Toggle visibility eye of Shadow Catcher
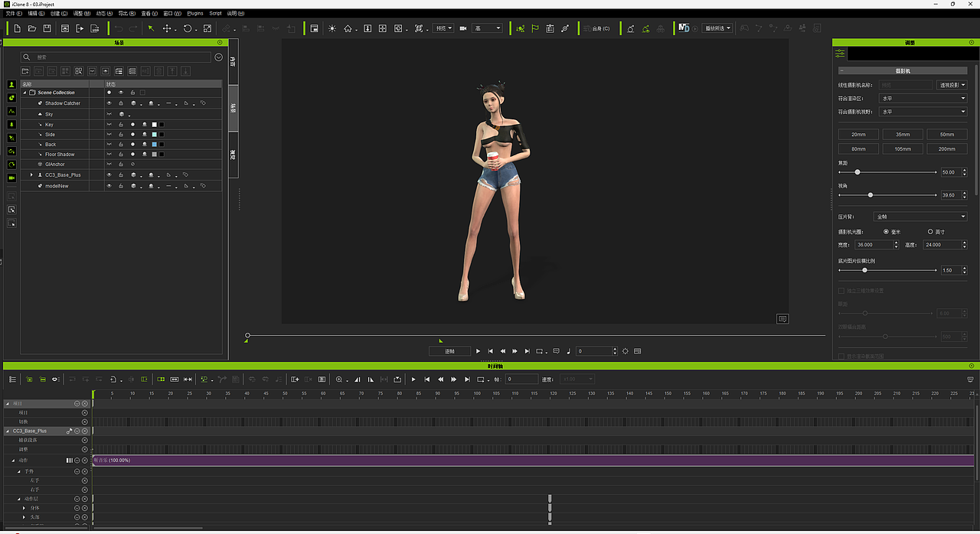This screenshot has width=980, height=534. [109, 103]
